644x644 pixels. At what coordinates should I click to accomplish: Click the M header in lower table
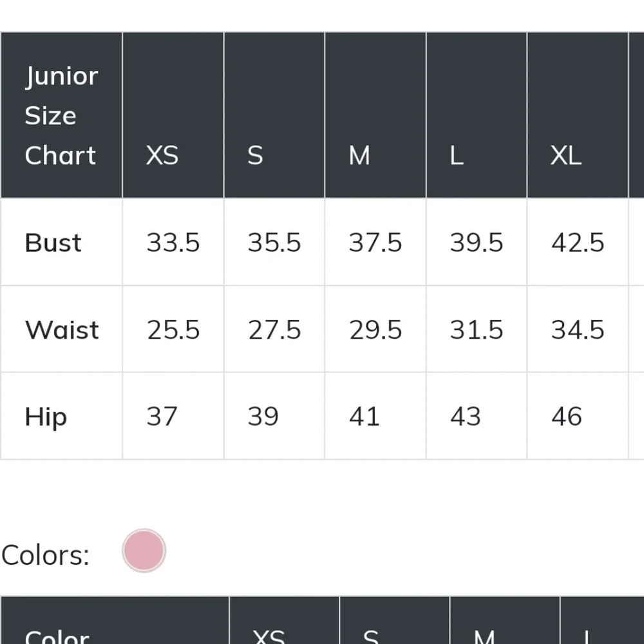pyautogui.click(x=505, y=620)
